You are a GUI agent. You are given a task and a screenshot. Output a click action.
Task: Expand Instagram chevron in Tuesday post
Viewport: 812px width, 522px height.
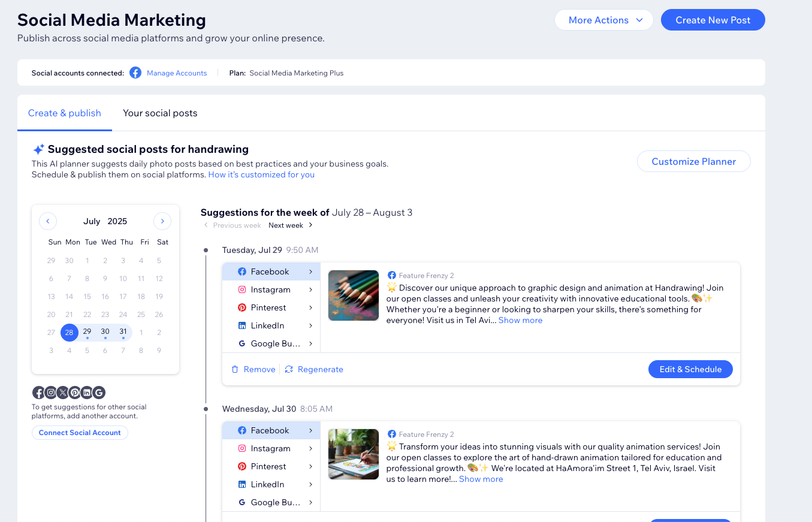(x=310, y=289)
